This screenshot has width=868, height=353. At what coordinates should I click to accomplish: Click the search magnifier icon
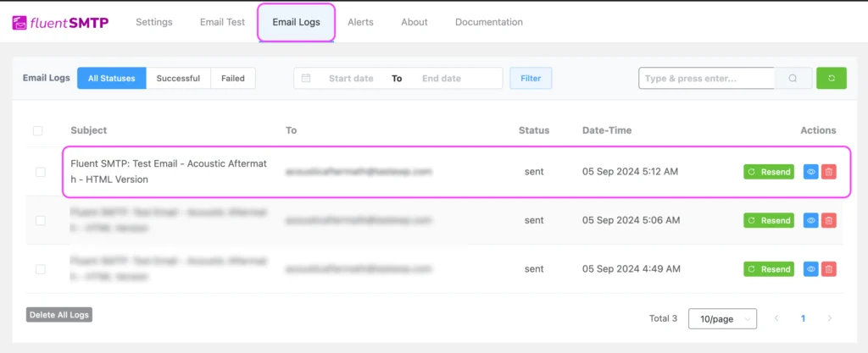pos(793,78)
